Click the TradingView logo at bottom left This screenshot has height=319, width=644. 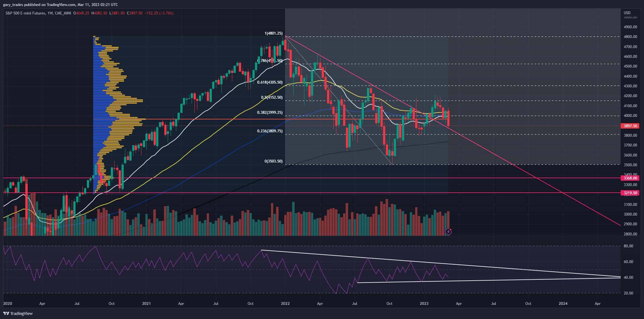point(18,313)
